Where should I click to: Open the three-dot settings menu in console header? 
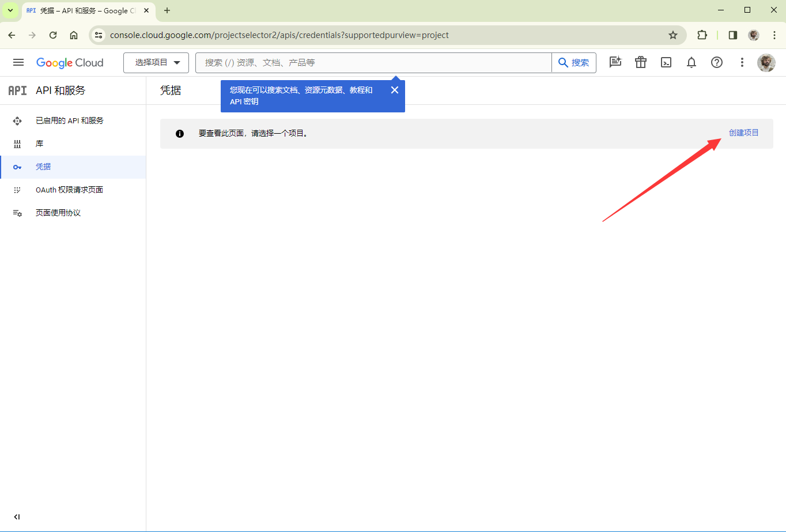[742, 63]
